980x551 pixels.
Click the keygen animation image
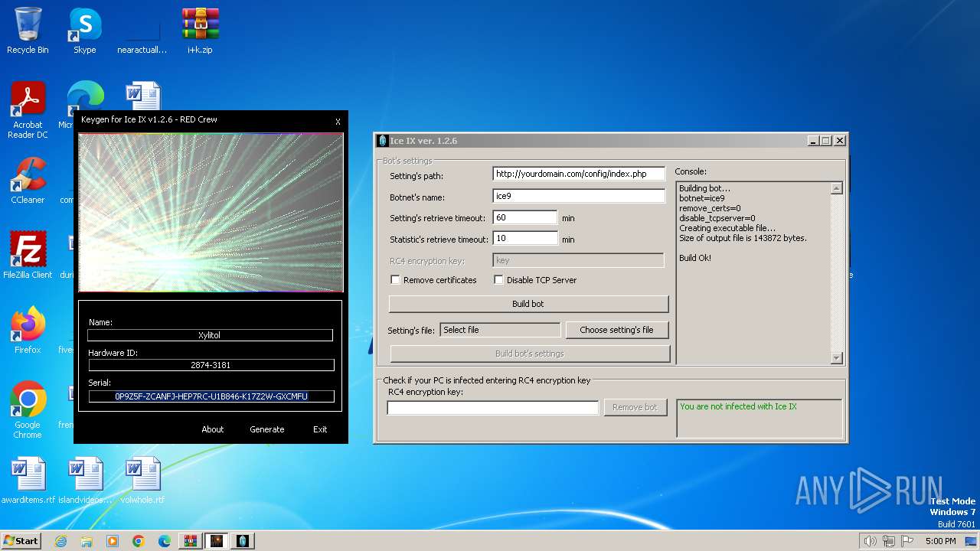tap(211, 213)
